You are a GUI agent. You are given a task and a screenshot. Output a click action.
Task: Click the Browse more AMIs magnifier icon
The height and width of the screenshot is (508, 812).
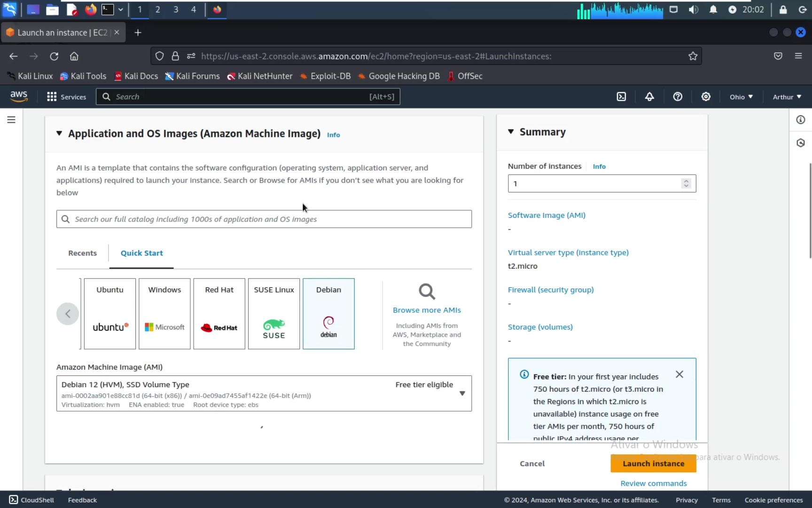click(427, 292)
